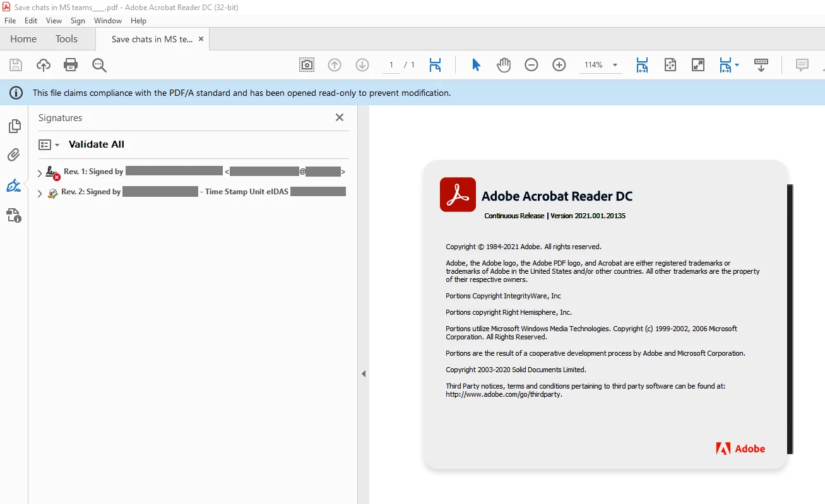Screen dimensions: 825x504
Task: Collapse navigation pane using the divider arrow
Action: coord(364,374)
